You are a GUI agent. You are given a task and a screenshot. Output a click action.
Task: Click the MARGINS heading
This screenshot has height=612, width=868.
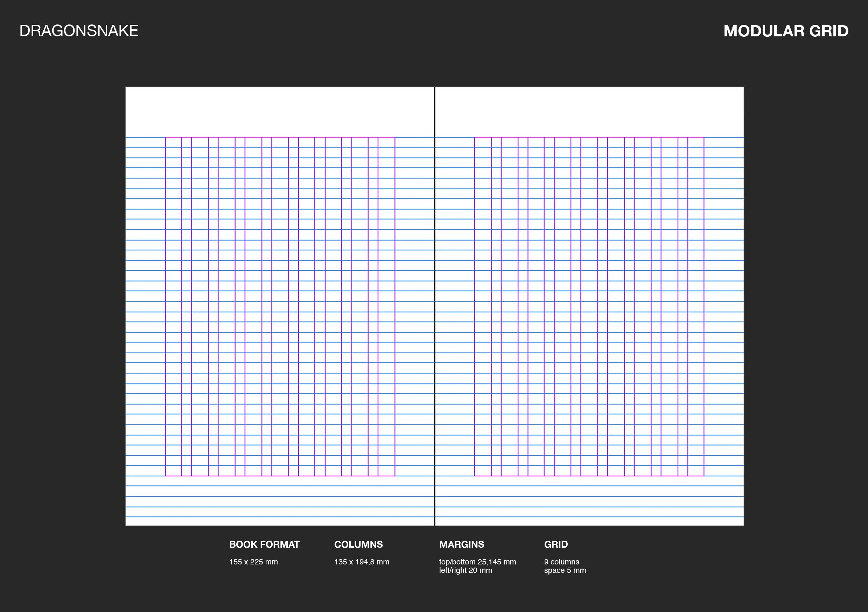point(461,545)
